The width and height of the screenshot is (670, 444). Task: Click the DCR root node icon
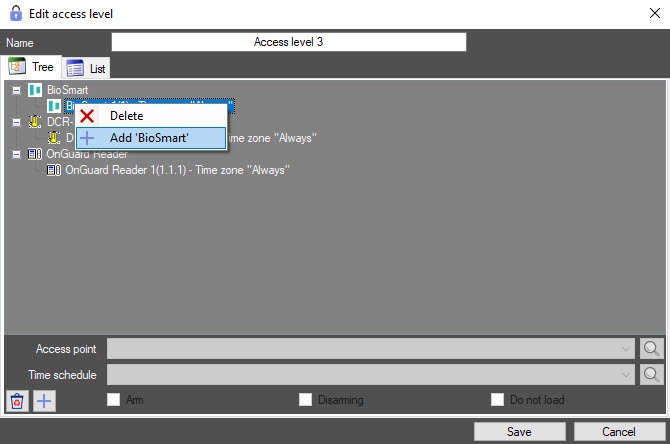pyautogui.click(x=35, y=122)
